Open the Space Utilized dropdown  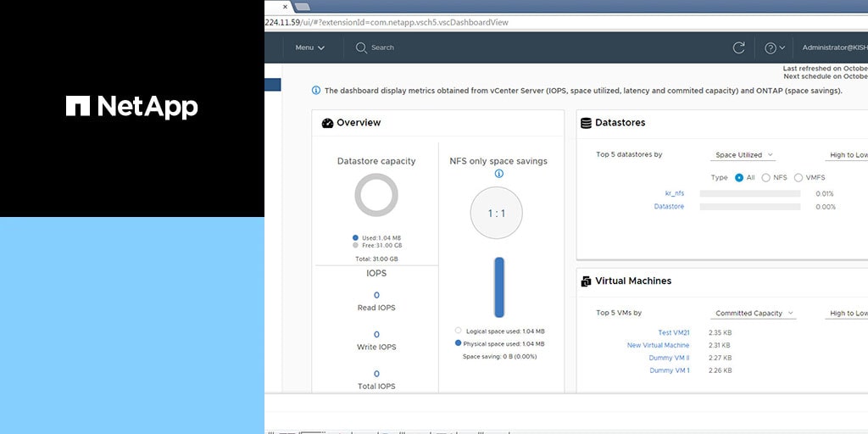[743, 155]
